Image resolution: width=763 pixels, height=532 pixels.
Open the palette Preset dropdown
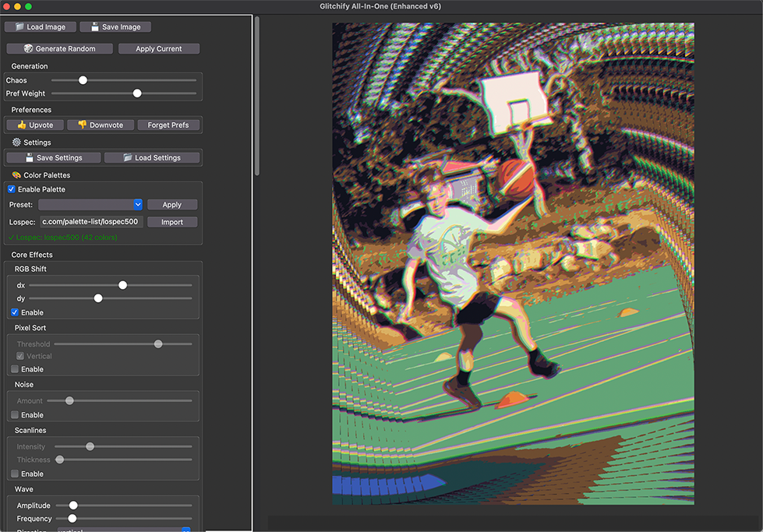90,205
